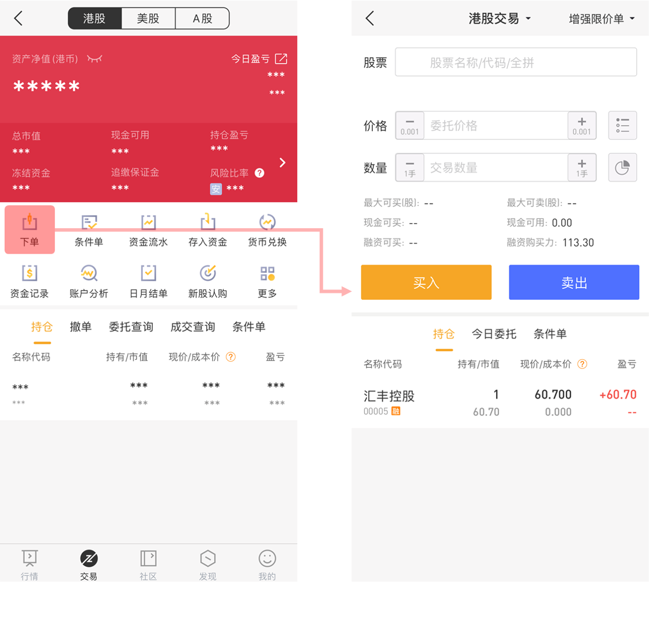
Task: Open the 资金记录 fund records icon
Action: click(x=29, y=281)
